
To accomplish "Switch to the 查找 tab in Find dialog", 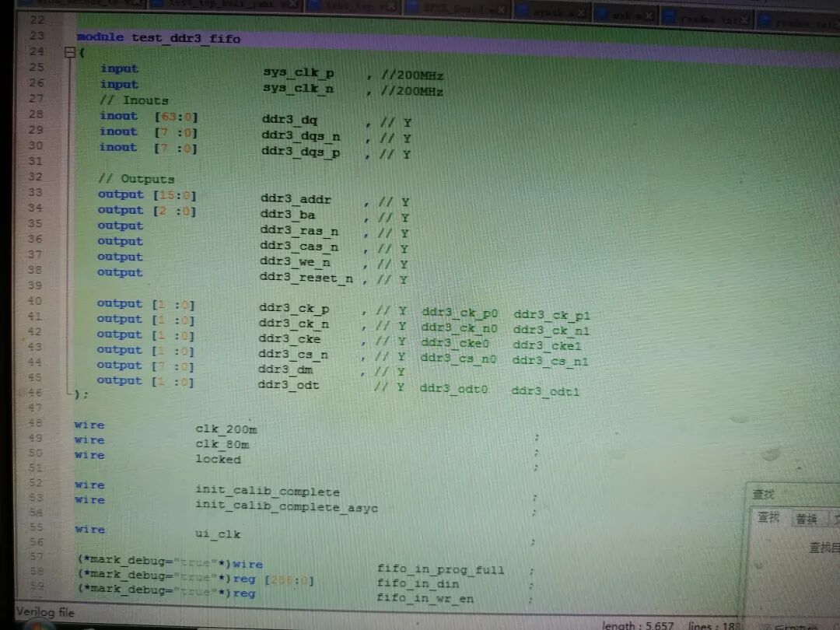I will (x=768, y=517).
